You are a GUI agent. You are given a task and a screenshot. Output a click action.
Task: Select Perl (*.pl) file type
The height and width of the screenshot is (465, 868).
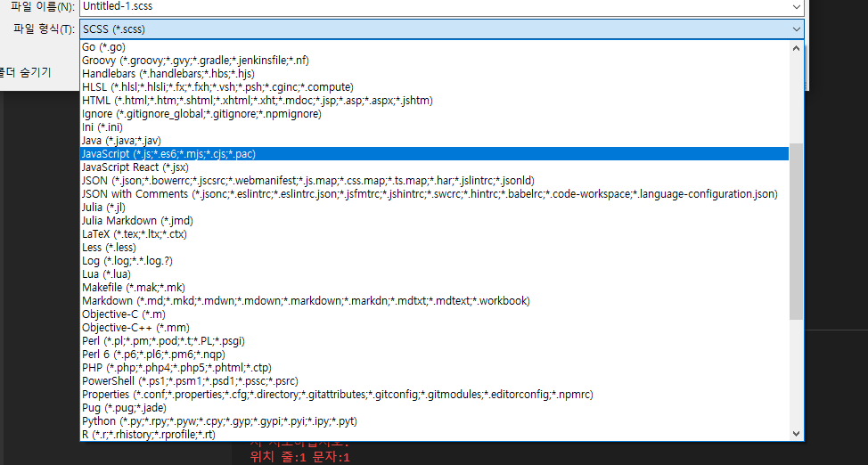pyautogui.click(x=435, y=341)
